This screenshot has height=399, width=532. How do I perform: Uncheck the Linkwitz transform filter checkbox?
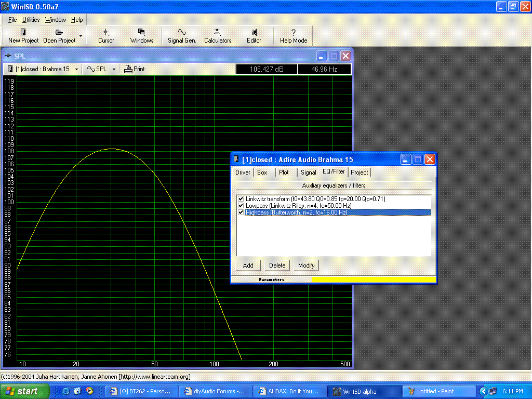(241, 199)
